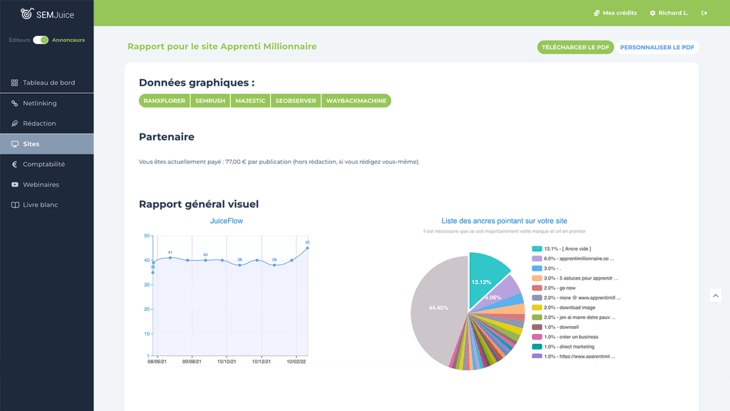Click the Rapport général visuel heading
This screenshot has width=730, height=411.
(199, 204)
